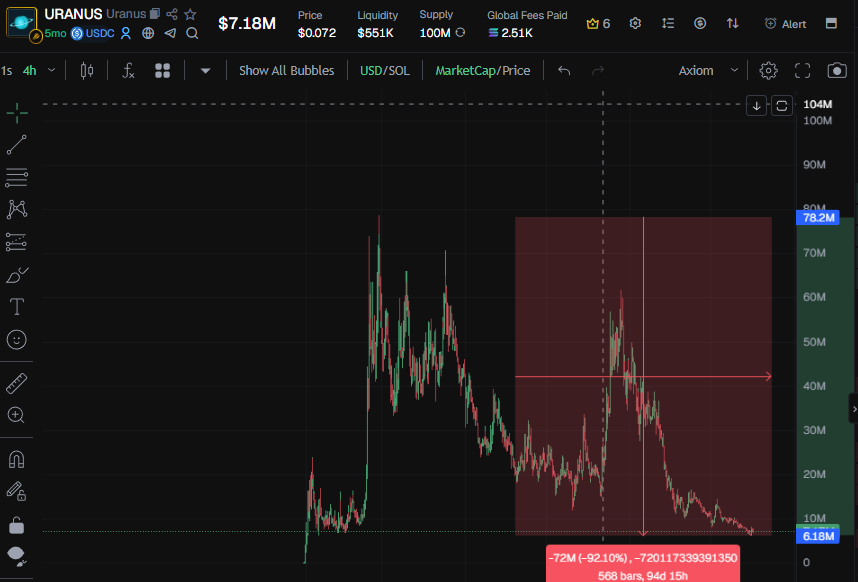The width and height of the screenshot is (858, 582).
Task: Open the indicator templates grid icon
Action: tap(163, 71)
